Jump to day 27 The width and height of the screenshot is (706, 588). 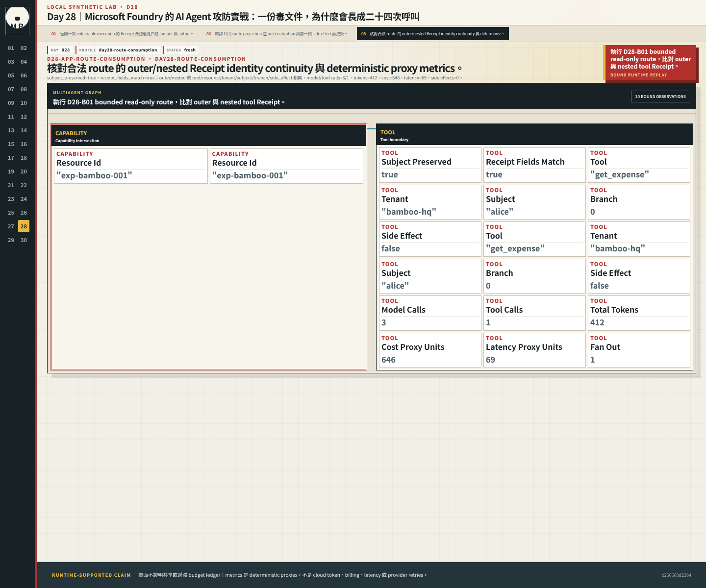11,226
